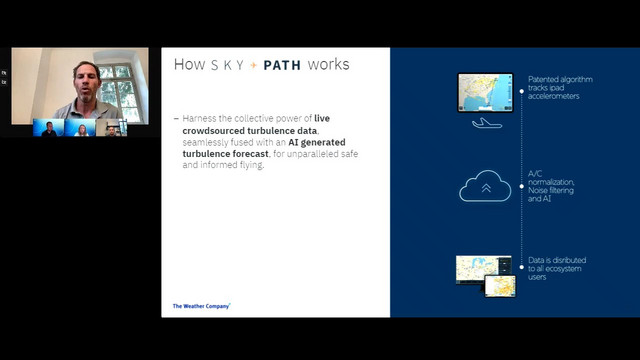Select the first participant thumbnail with man
The width and height of the screenshot is (640, 360).
pyautogui.click(x=49, y=128)
